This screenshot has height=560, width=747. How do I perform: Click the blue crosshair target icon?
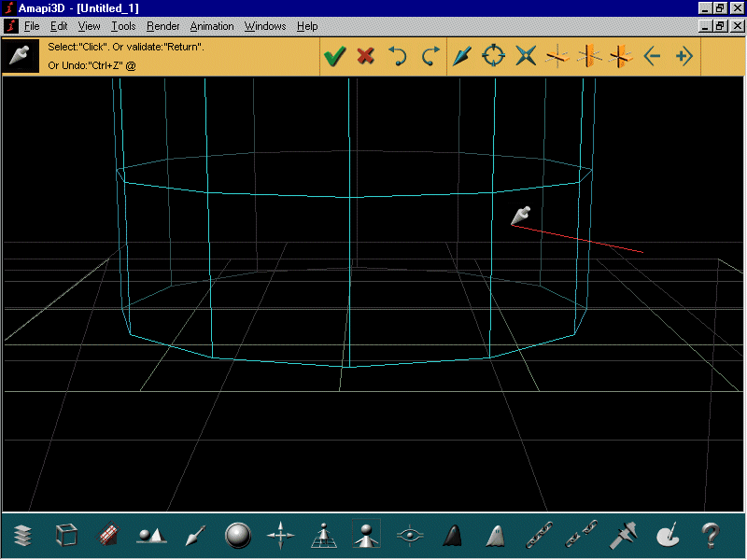pos(493,57)
